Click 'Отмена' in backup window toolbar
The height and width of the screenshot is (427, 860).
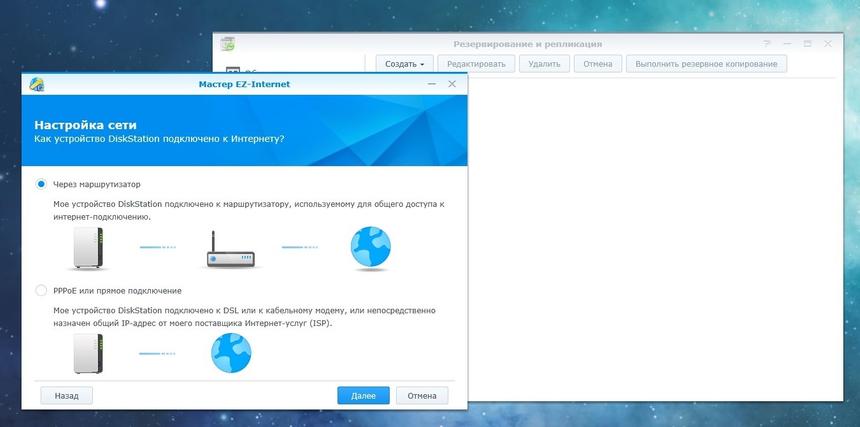click(598, 64)
